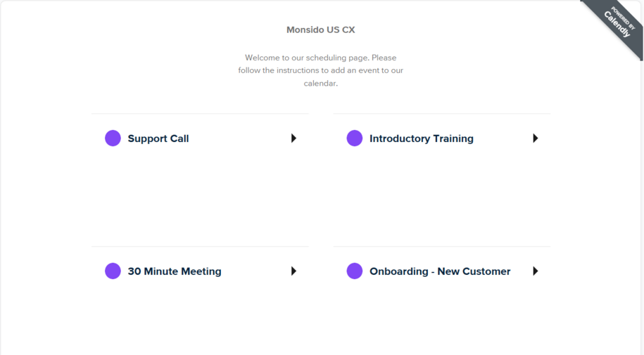Expand Introductory Training via the right arrow
This screenshot has width=644, height=355.
click(535, 138)
